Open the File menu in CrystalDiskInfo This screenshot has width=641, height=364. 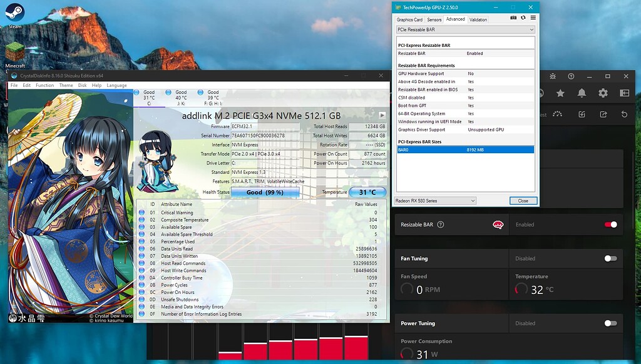pos(14,86)
